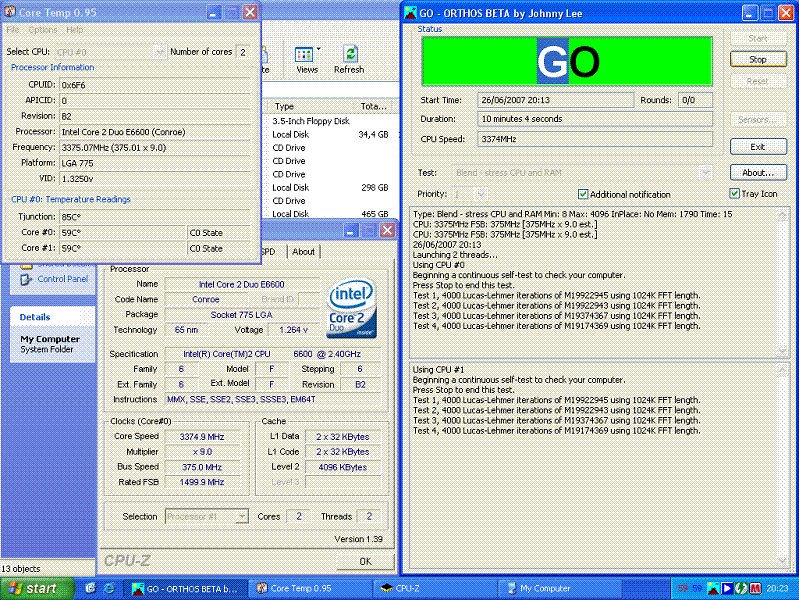Open the Priority dropdown in Orthos
Viewport: 799px width, 600px height.
(x=480, y=194)
